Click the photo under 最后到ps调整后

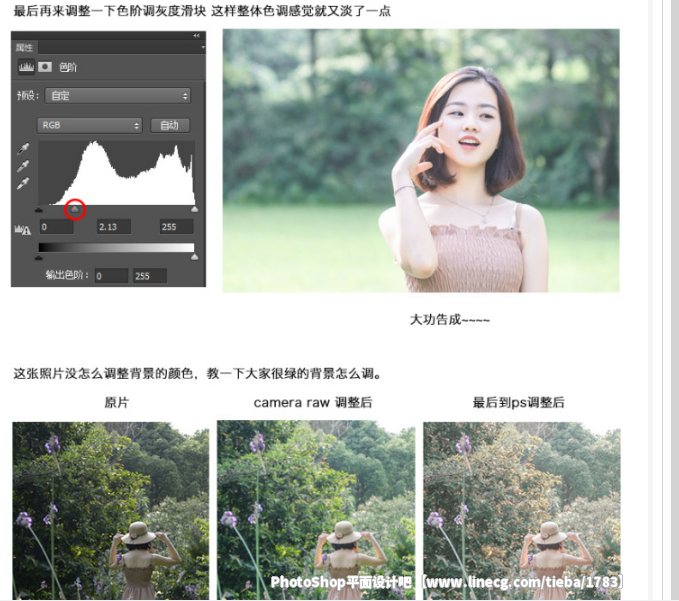coord(522,511)
